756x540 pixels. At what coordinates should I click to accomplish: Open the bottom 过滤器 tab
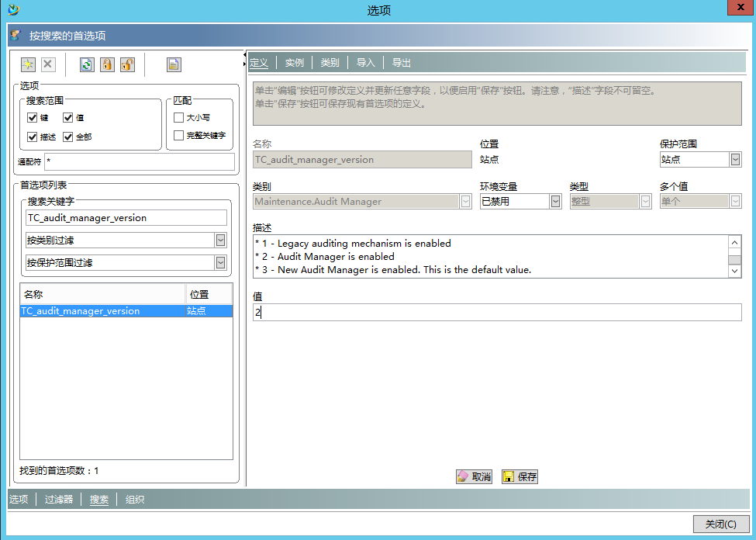tap(59, 499)
